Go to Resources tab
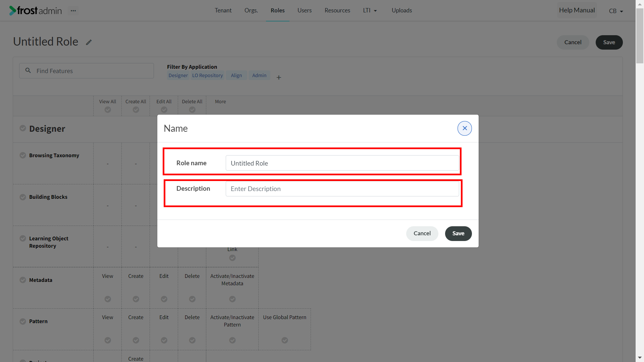 (x=337, y=10)
